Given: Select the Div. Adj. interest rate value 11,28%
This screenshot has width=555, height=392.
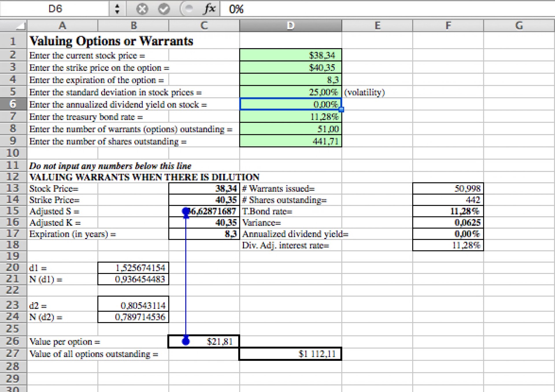Looking at the screenshot, I should coord(448,245).
